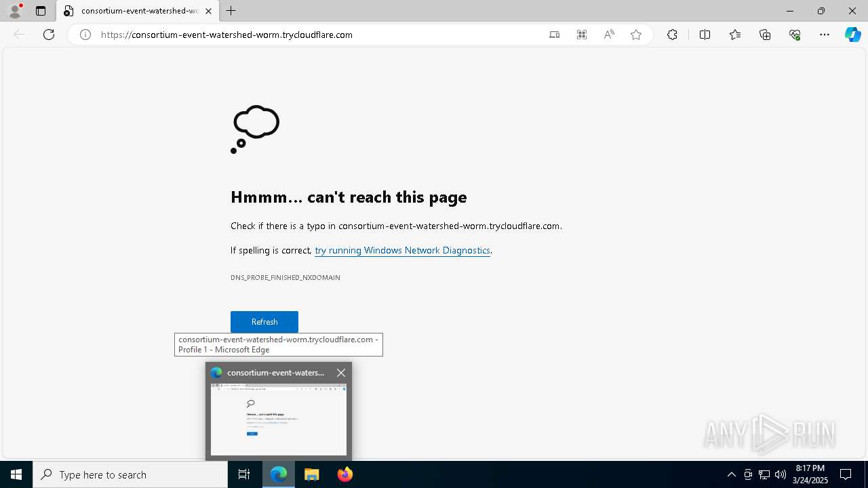Open the network status tray icon

[764, 474]
